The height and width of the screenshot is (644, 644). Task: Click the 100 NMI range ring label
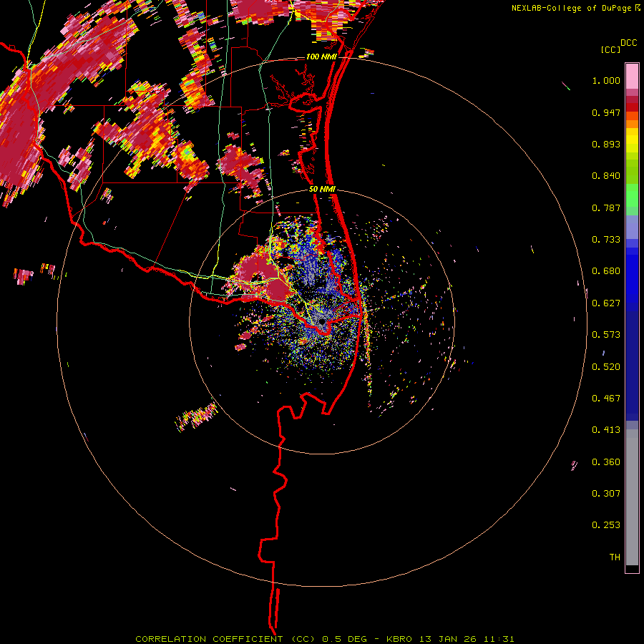(x=321, y=57)
